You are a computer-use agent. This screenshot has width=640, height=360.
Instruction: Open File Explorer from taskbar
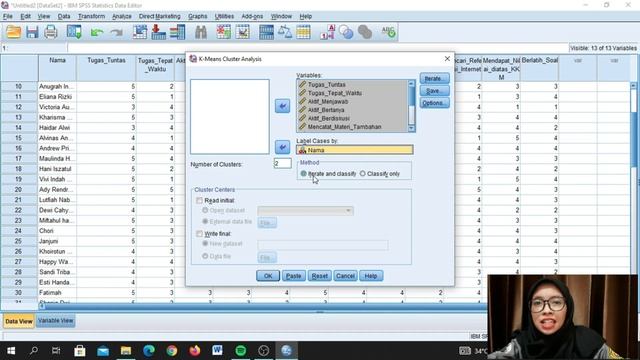point(126,351)
